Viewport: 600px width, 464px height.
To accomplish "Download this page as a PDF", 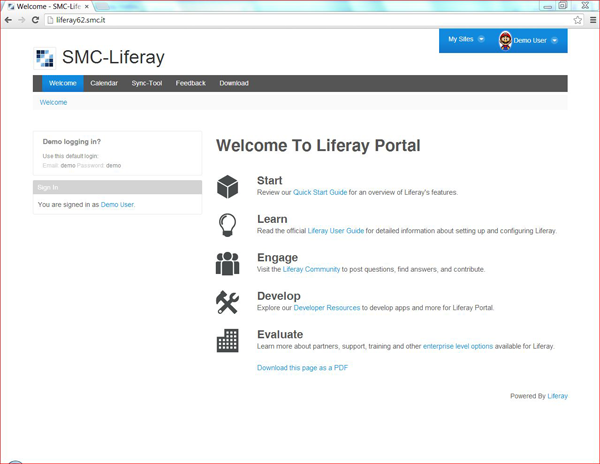I will coord(302,368).
